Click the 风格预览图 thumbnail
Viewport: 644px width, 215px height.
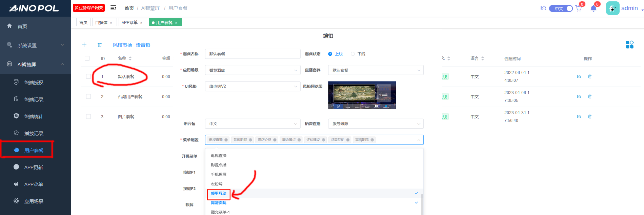click(362, 95)
